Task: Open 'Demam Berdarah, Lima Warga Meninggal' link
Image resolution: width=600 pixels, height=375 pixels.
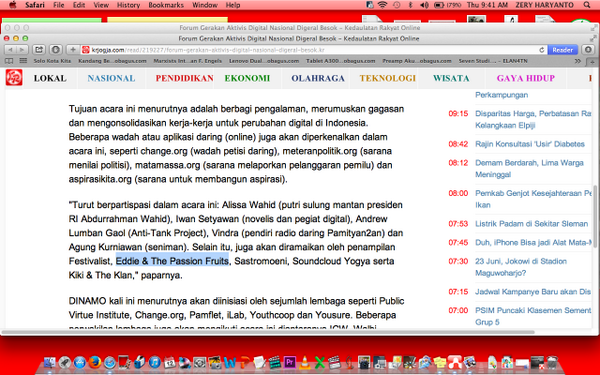Action: (529, 169)
